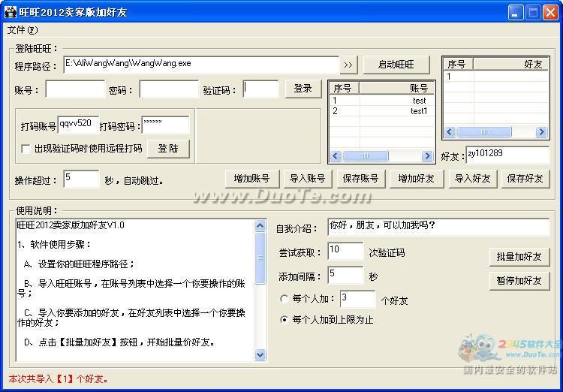Click the 导入账号 button
Viewport: 563px width, 392px height.
click(308, 179)
